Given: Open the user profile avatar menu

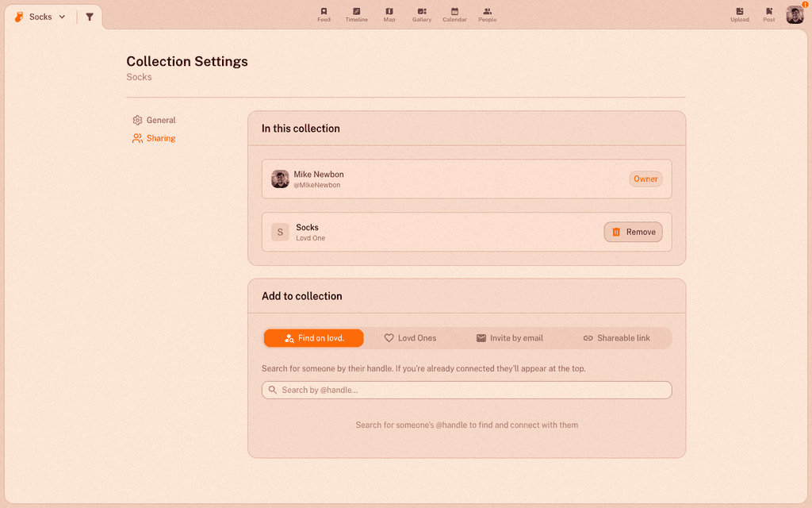Looking at the screenshot, I should click(x=795, y=15).
